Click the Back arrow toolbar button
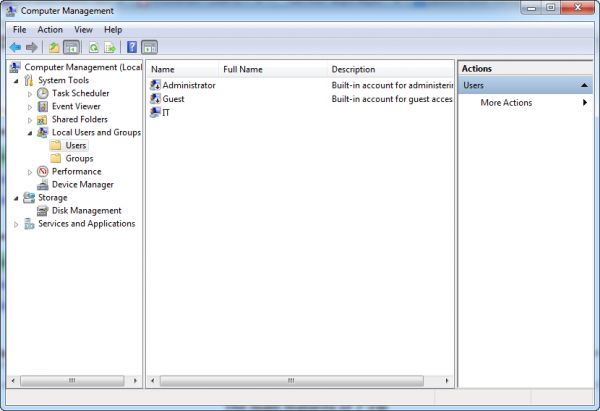The width and height of the screenshot is (600, 411). pos(15,47)
